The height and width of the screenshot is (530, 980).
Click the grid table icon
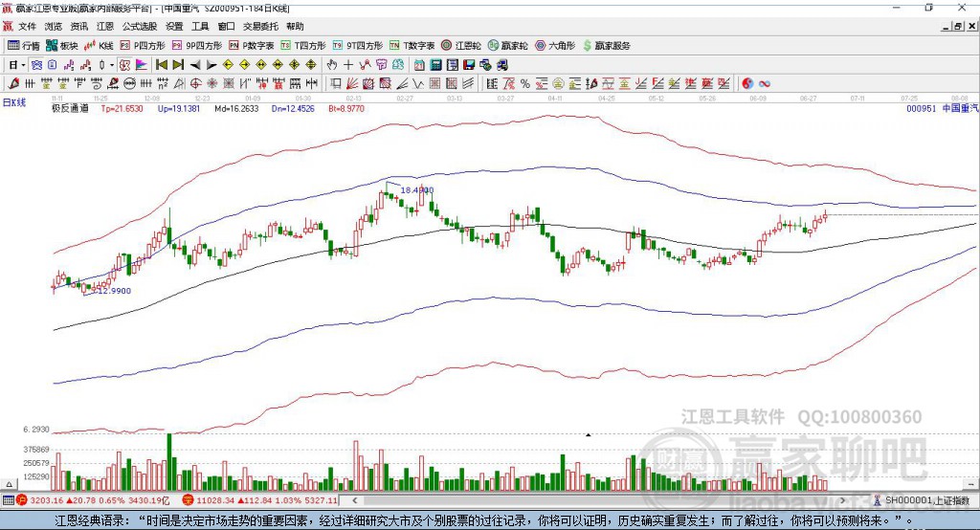click(435, 83)
